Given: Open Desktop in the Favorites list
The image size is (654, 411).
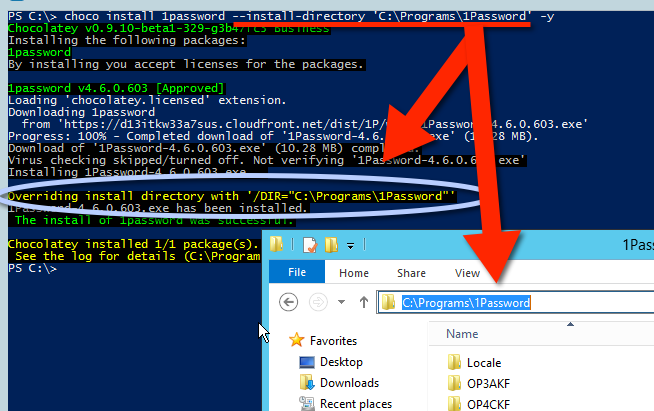Looking at the screenshot, I should tap(341, 362).
